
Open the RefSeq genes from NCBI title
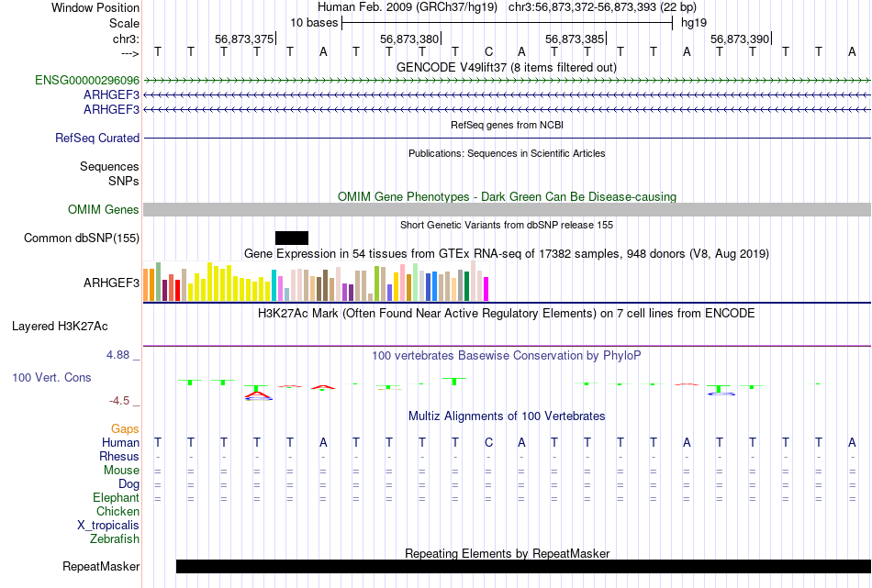(507, 125)
